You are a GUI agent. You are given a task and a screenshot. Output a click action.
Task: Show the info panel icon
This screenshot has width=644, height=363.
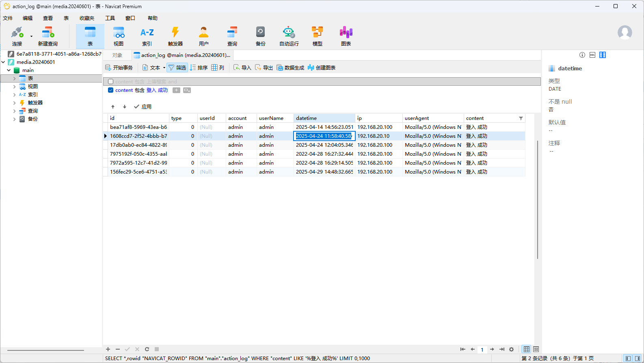[x=582, y=55]
